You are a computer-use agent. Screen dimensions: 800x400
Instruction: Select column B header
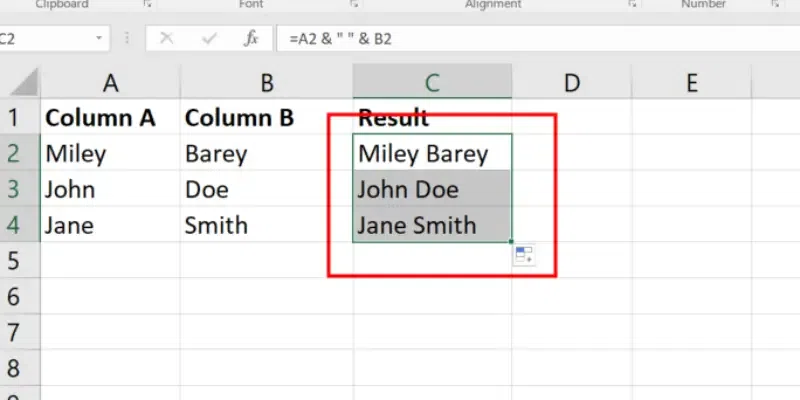coord(266,83)
